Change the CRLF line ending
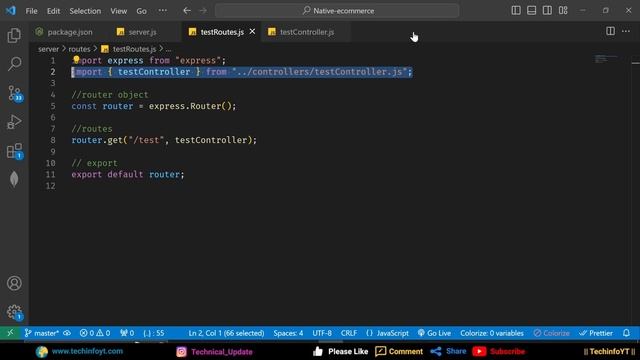Viewport: 640px width, 360px height. (349, 333)
